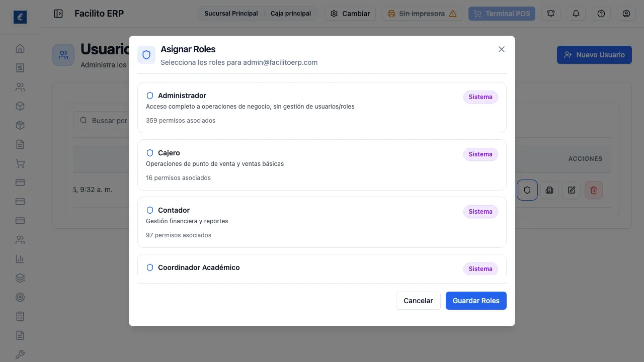Click the '97 permisos asociados' text
The image size is (644, 362).
click(179, 235)
